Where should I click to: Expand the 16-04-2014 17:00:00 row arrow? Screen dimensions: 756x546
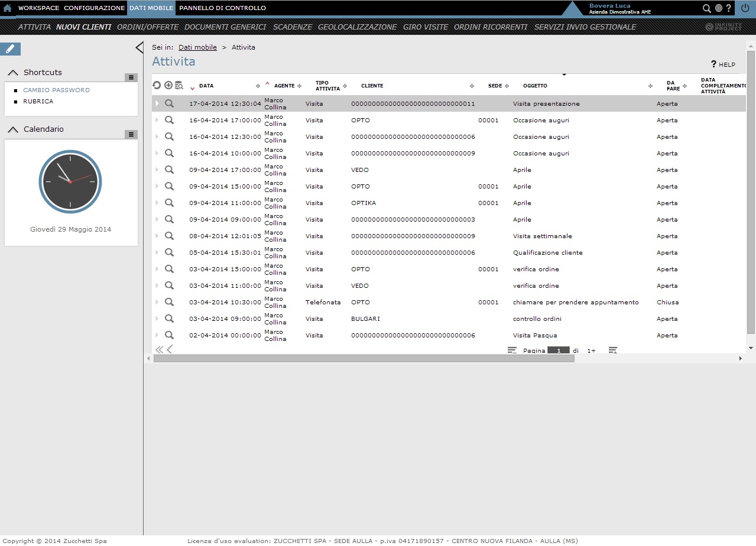(x=157, y=120)
